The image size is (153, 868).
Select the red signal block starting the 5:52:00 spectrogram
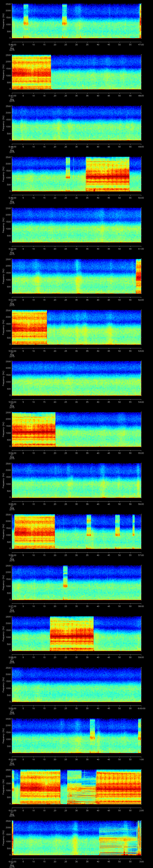pyautogui.click(x=29, y=327)
